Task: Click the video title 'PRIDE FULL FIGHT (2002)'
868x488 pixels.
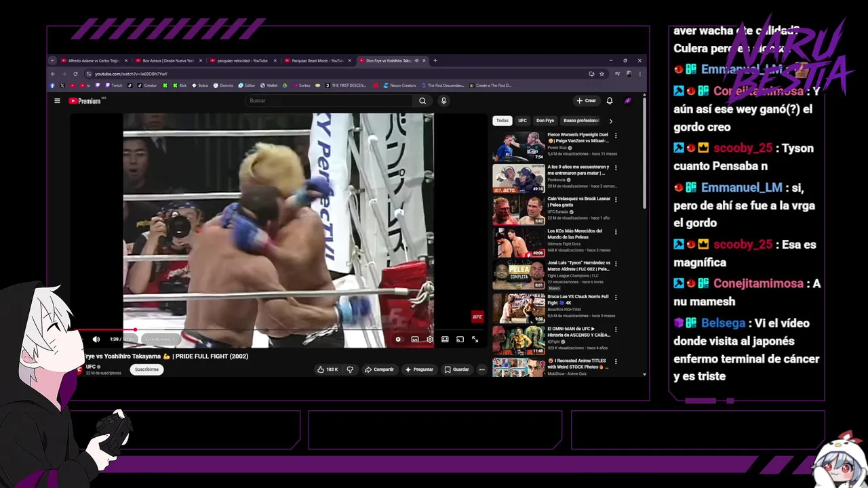Action: [x=212, y=357]
